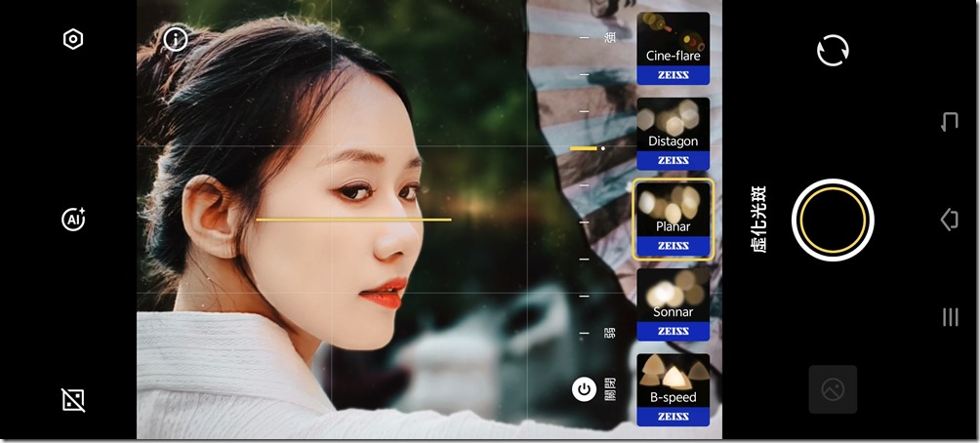Open the gallery preview thumbnail
This screenshot has height=443, width=980.
click(x=834, y=390)
